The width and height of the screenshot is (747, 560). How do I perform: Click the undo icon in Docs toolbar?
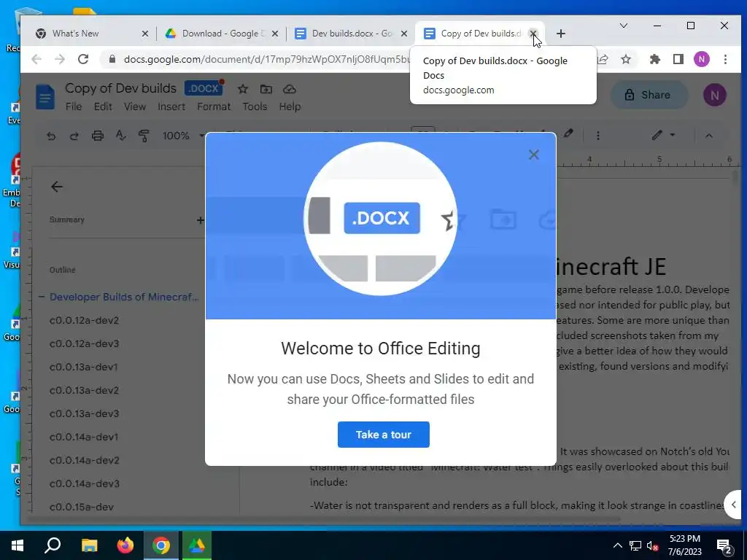51,136
